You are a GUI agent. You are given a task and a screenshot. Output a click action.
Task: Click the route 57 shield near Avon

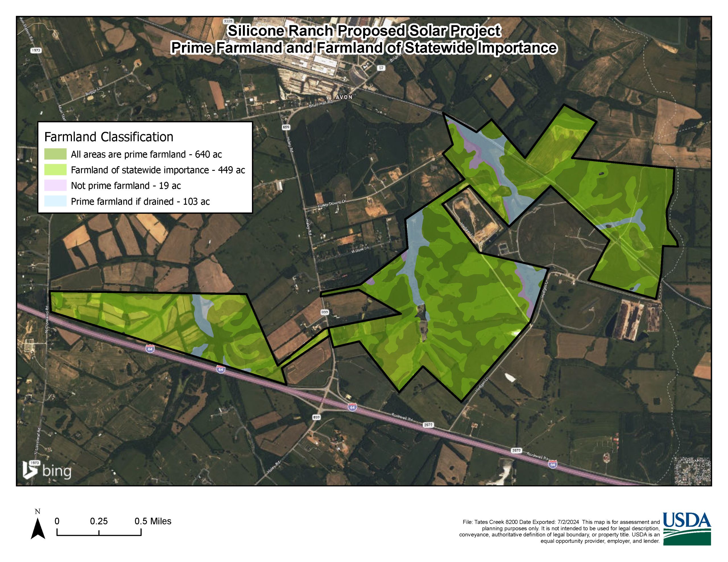pyautogui.click(x=381, y=68)
